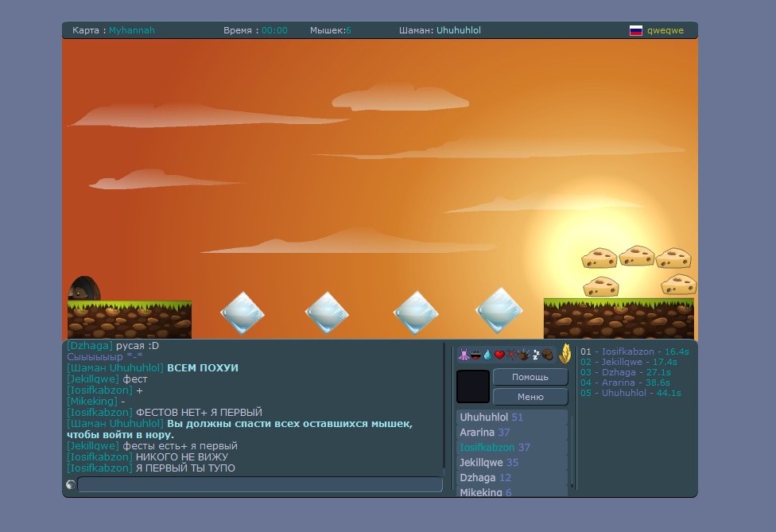This screenshot has height=532, width=776.
Task: Use the blue teardrop cry emote
Action: click(487, 355)
